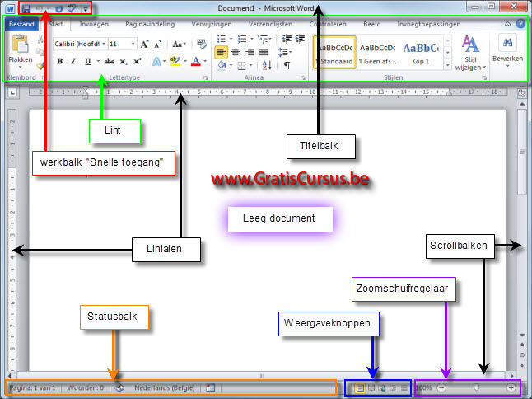Apply the yellow text highlight color
The width and height of the screenshot is (532, 399).
point(175,62)
